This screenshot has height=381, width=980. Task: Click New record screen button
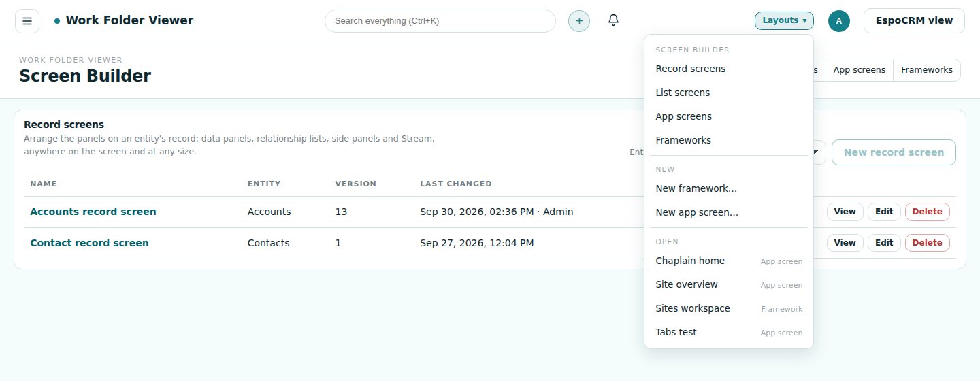tap(894, 152)
